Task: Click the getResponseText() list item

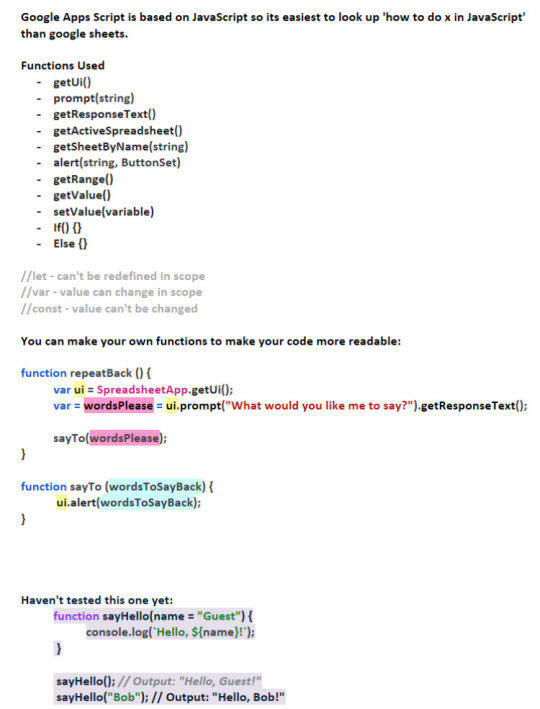Action: [104, 114]
